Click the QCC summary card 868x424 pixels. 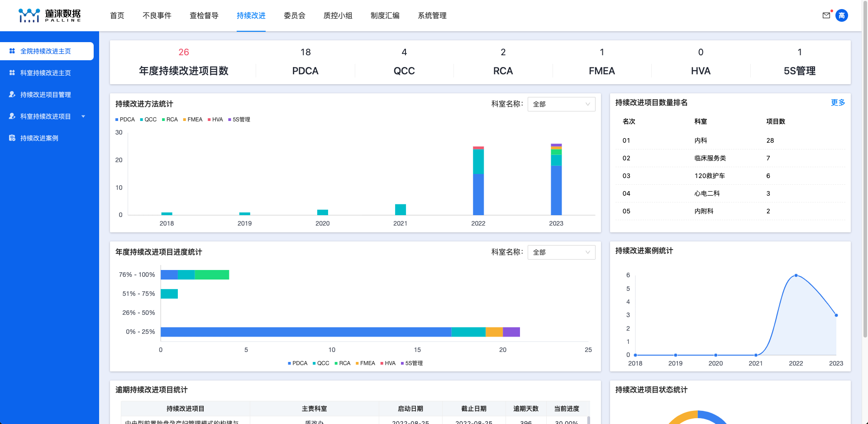pyautogui.click(x=404, y=62)
